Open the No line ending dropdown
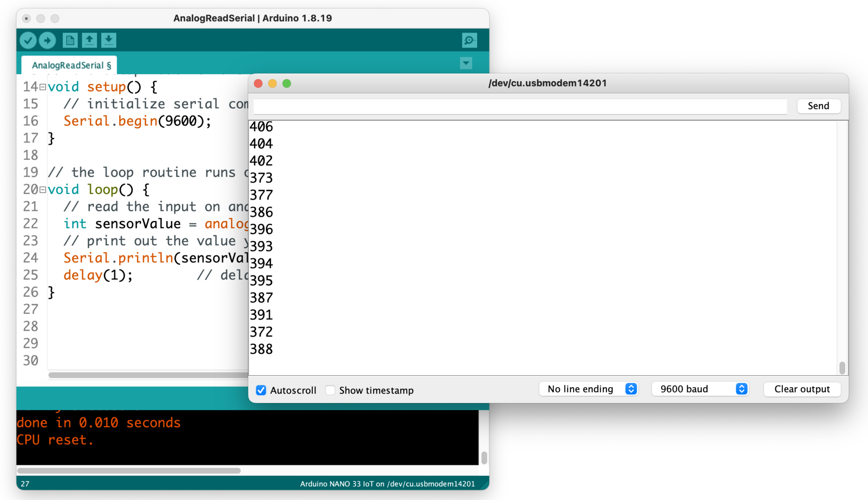 pos(589,389)
